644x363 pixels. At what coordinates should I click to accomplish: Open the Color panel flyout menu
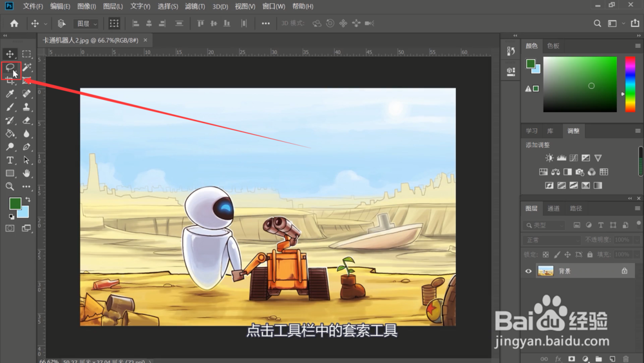[x=638, y=46]
